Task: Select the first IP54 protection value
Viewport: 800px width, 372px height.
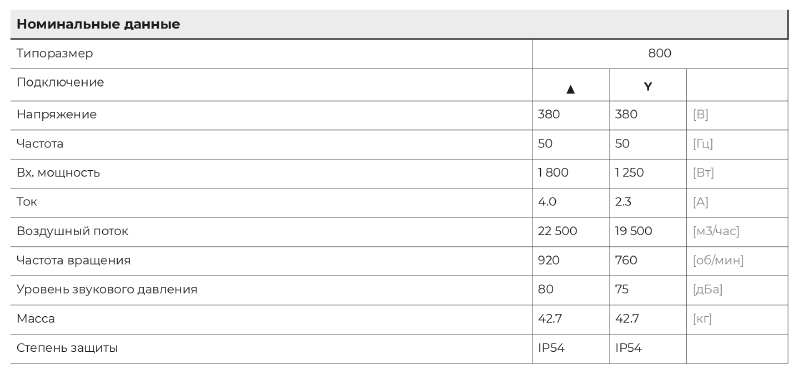Action: click(551, 348)
